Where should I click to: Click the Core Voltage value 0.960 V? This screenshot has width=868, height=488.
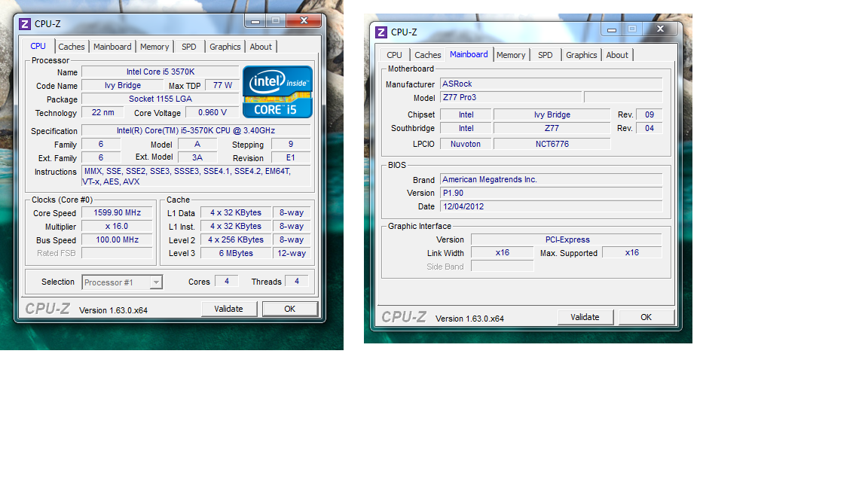coord(212,112)
